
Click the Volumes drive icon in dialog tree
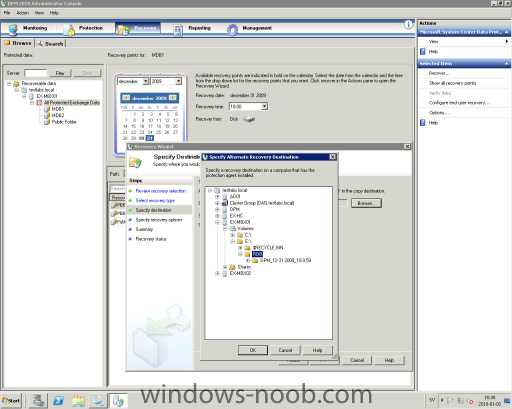click(233, 229)
